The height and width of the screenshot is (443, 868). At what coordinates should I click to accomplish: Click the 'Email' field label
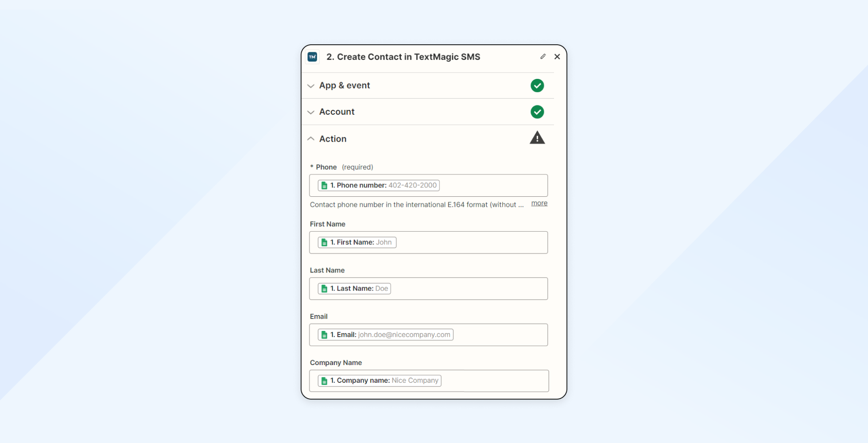coord(318,316)
